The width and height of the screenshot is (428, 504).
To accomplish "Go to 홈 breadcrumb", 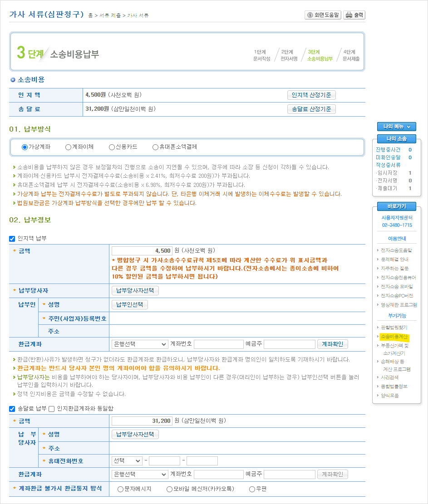I will (90, 15).
